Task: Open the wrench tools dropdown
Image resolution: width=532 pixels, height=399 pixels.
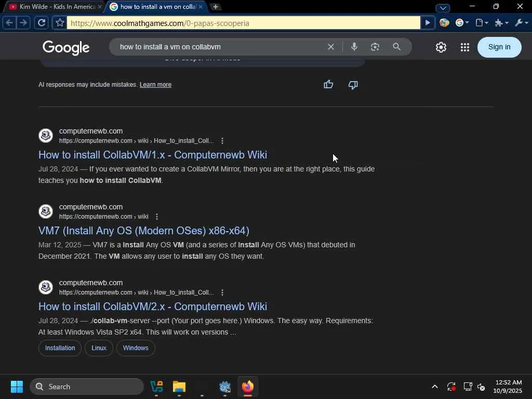Action: 521,23
